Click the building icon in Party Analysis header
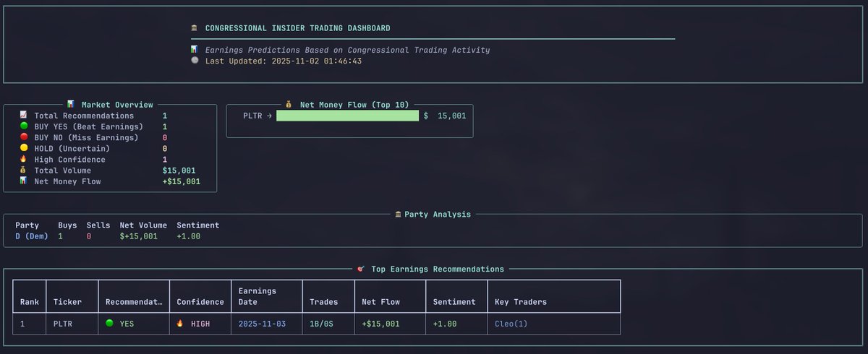 (398, 214)
